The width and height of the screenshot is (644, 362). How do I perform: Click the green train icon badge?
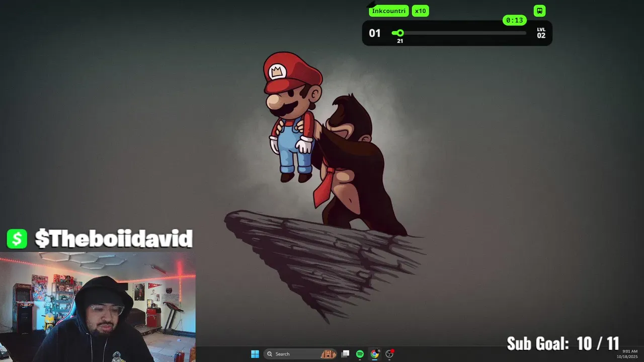[x=539, y=11]
